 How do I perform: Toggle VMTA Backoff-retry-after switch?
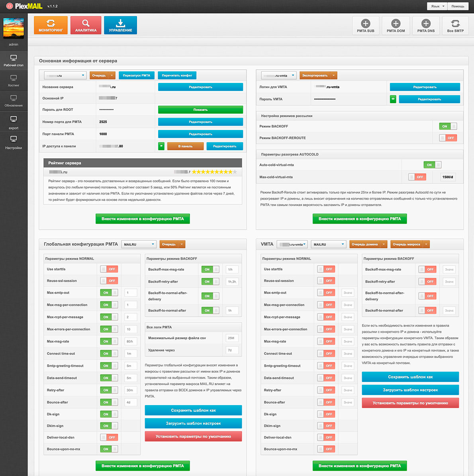pyautogui.click(x=427, y=281)
